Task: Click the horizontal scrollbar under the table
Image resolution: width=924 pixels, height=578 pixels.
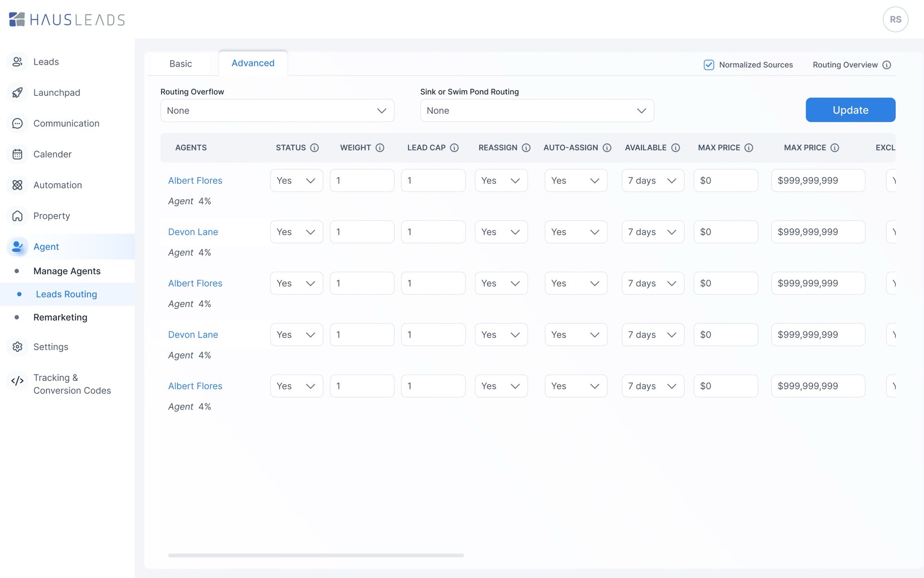Action: [x=316, y=555]
